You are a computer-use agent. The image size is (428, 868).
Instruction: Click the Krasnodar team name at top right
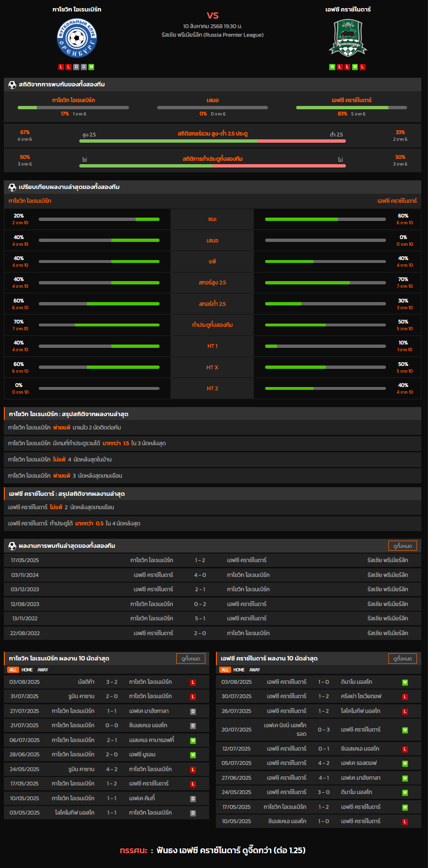point(348,10)
